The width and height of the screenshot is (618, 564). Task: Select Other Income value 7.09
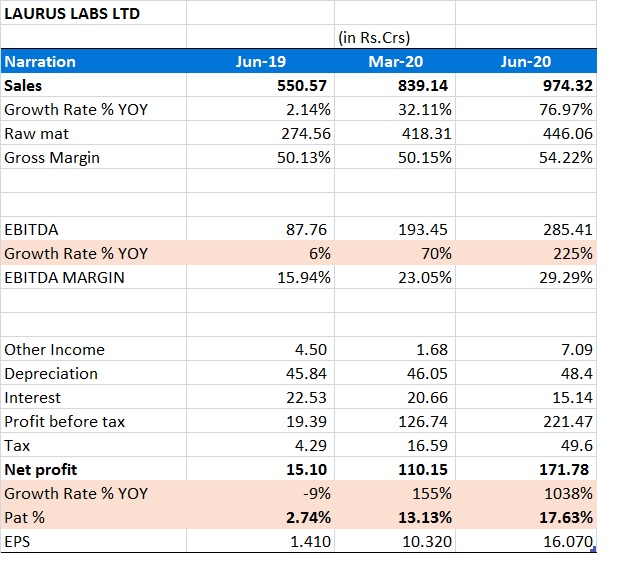[526, 350]
